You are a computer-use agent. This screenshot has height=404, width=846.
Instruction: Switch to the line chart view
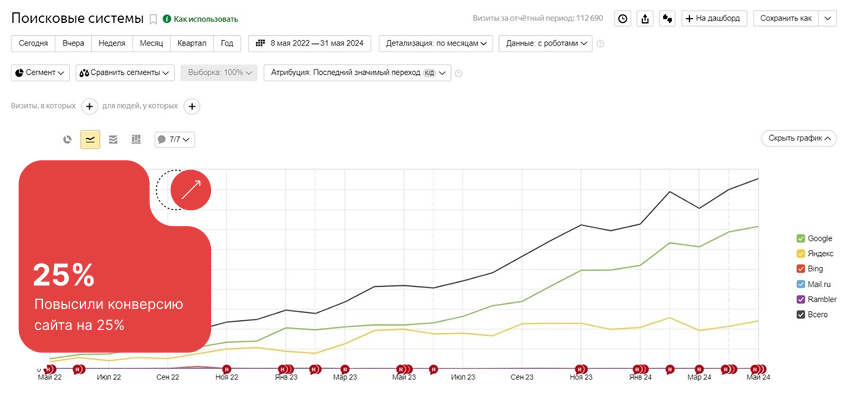tap(90, 140)
